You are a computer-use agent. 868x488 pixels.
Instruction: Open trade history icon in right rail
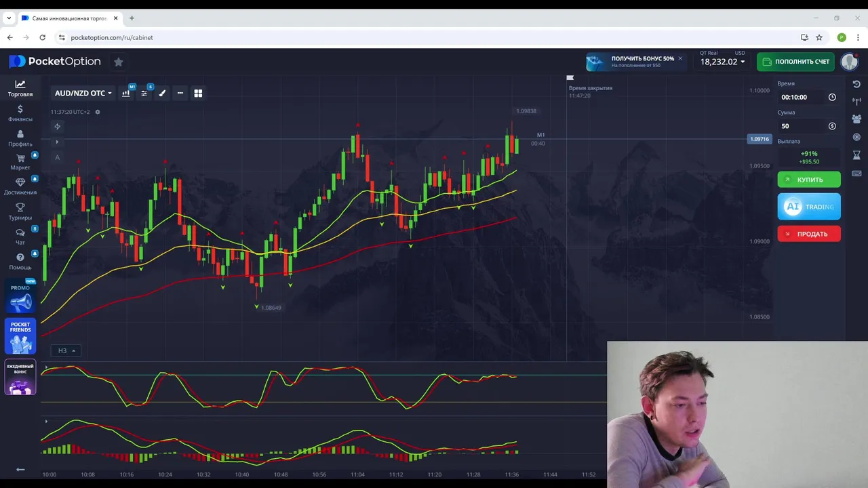tap(856, 84)
